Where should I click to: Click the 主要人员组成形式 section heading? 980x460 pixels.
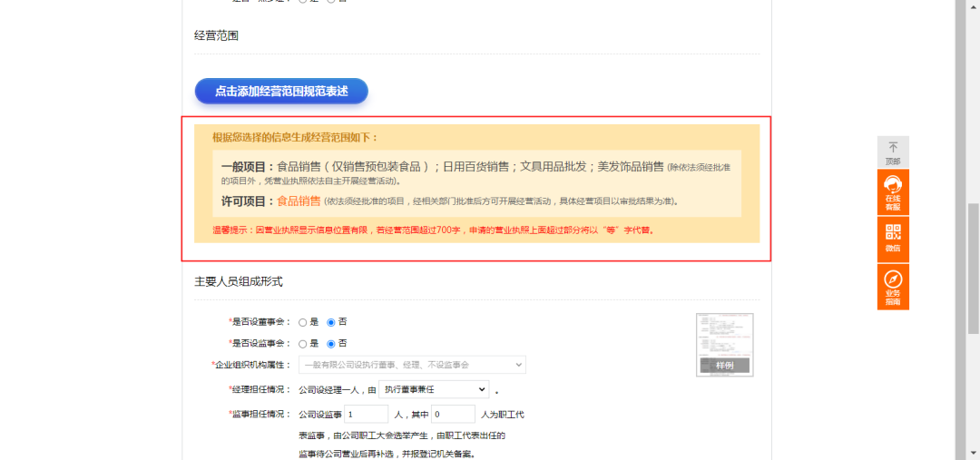[239, 282]
